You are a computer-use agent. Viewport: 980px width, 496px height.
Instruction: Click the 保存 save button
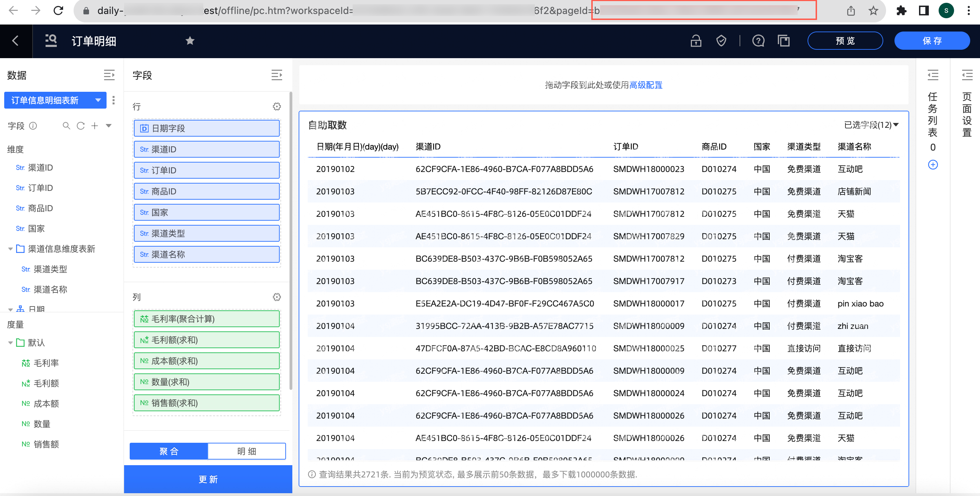coord(932,41)
